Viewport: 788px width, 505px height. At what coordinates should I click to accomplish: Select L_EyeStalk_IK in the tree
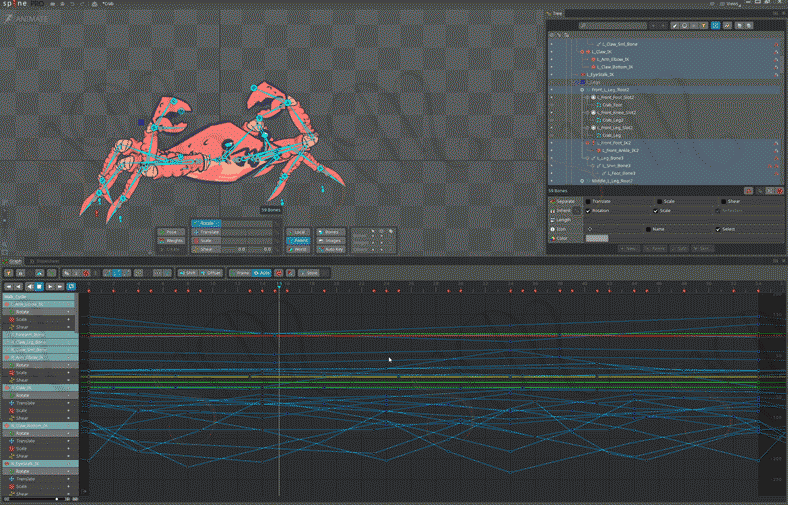point(600,74)
